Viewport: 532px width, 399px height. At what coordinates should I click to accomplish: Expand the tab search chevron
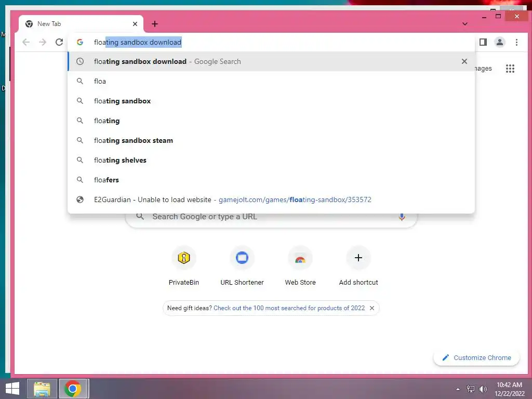click(465, 24)
